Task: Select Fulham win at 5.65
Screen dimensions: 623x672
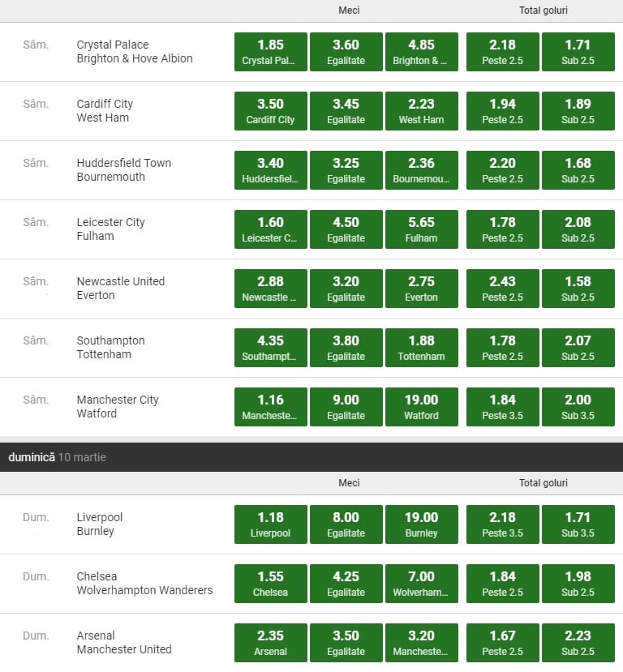Action: (421, 229)
